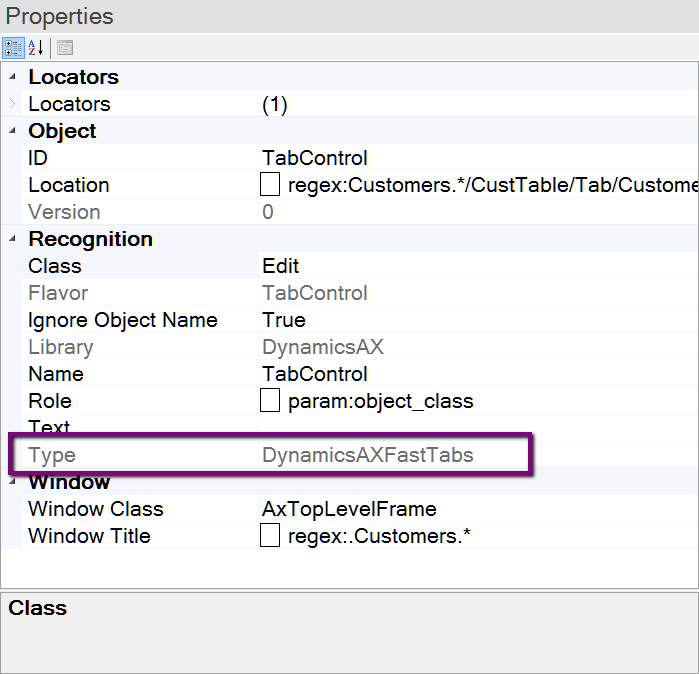Screen dimensions: 699x674
Task: Collapse the Window category section
Action: coord(13,482)
